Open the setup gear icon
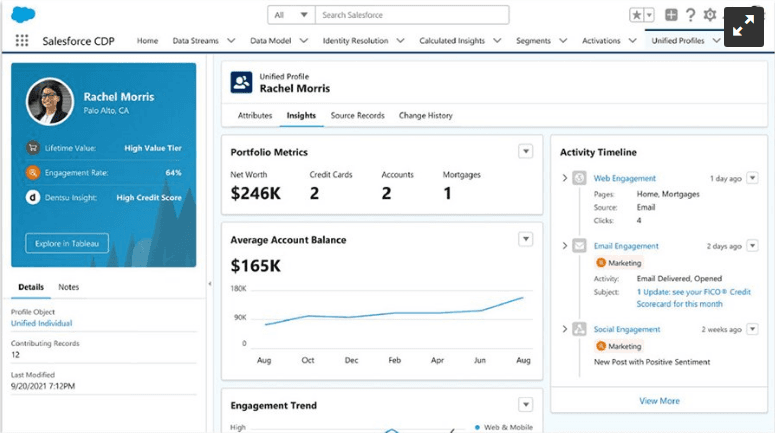 click(x=710, y=15)
